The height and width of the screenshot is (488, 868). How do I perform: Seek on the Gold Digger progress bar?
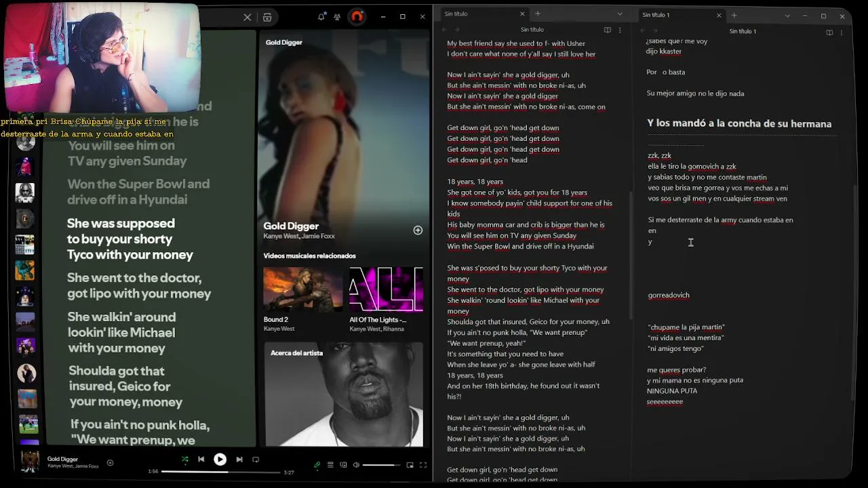220,472
